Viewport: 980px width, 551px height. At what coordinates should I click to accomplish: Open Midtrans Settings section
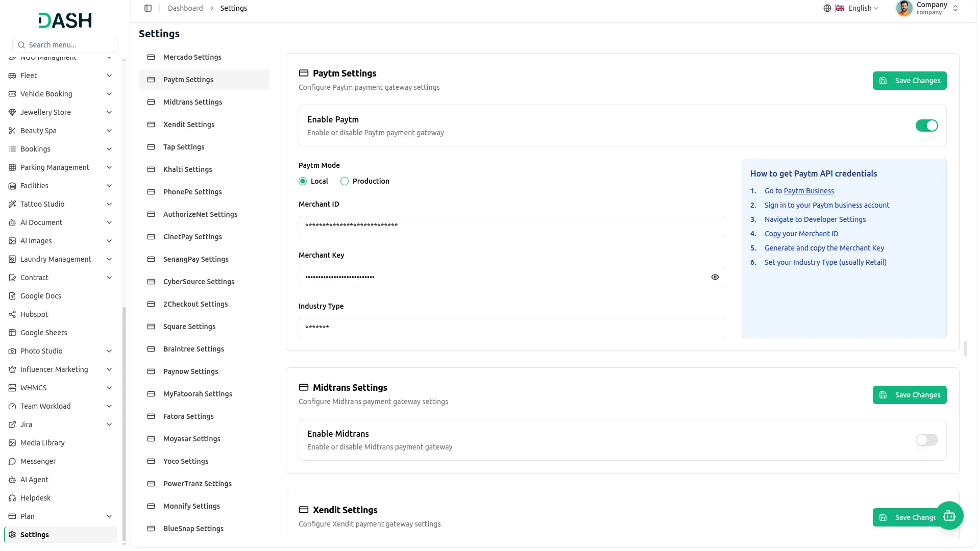point(204,102)
